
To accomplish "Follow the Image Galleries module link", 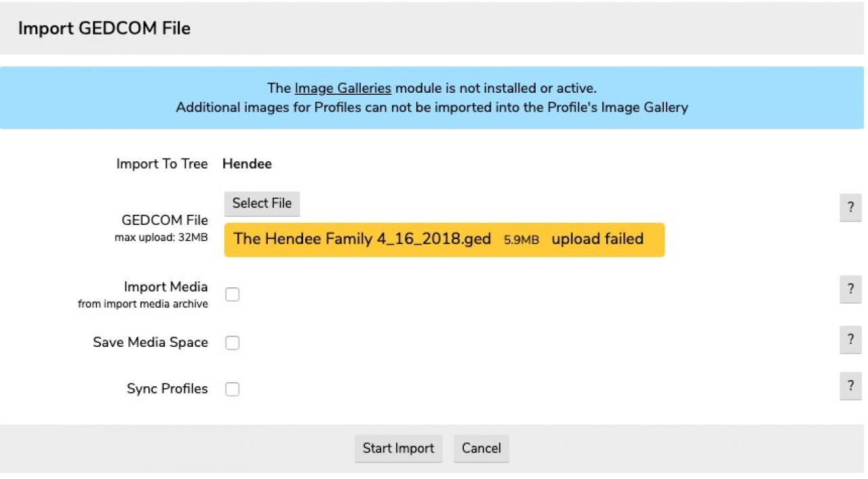I will 342,88.
